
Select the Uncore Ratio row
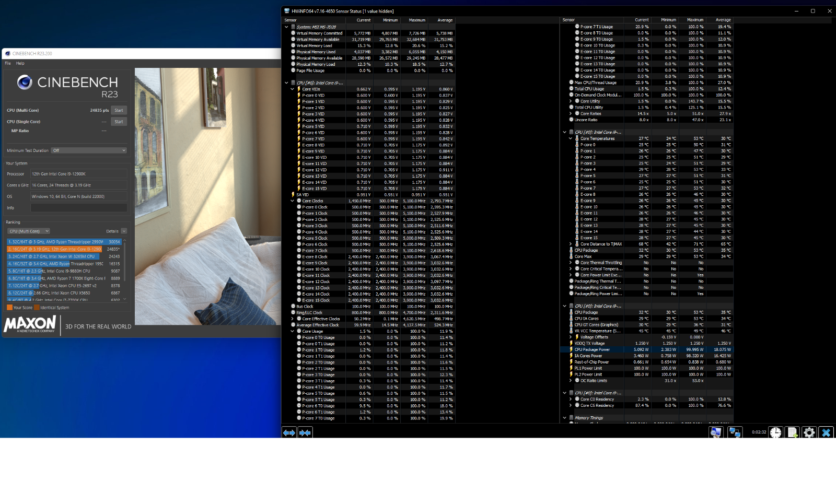(x=651, y=120)
